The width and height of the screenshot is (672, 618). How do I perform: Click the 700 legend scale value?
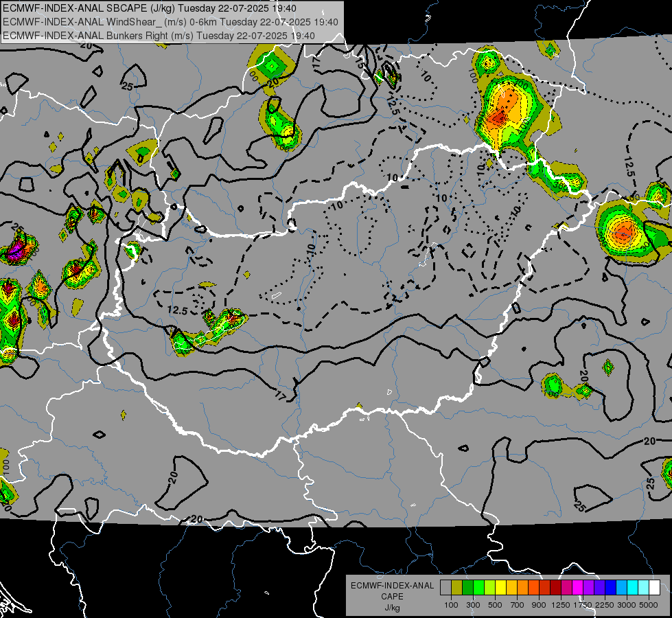tap(518, 605)
